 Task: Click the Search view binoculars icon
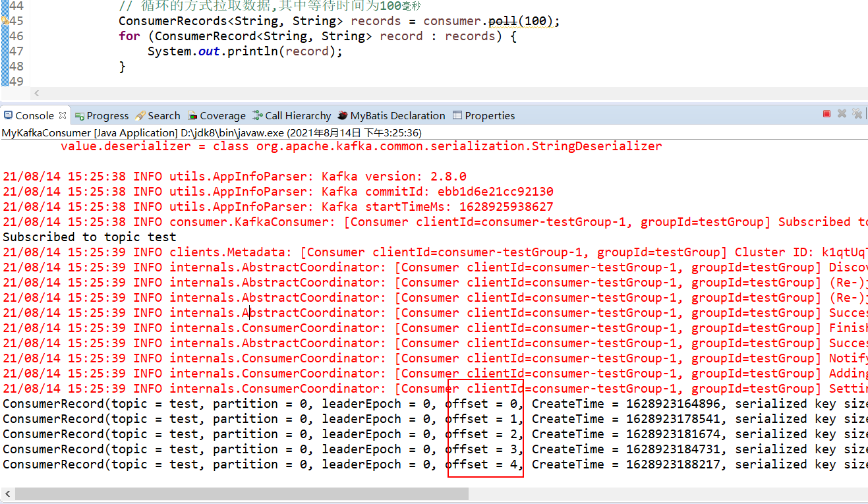click(x=140, y=115)
